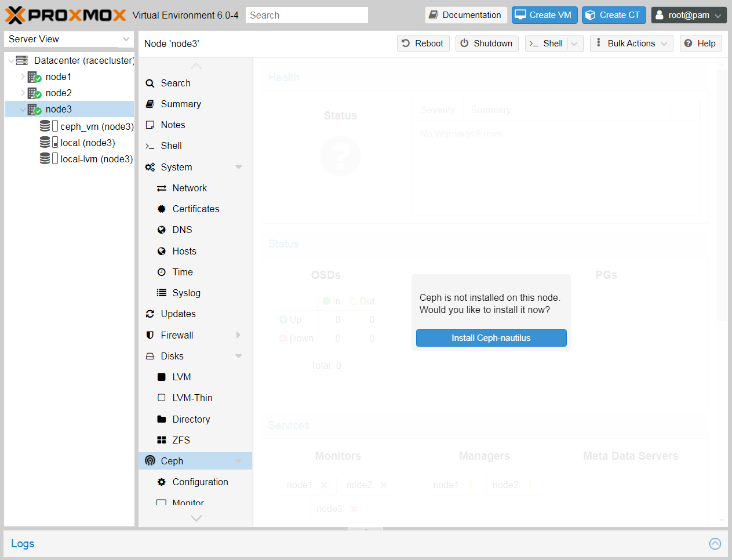Open the Bulk Actions dropdown
This screenshot has width=732, height=560.
(632, 43)
